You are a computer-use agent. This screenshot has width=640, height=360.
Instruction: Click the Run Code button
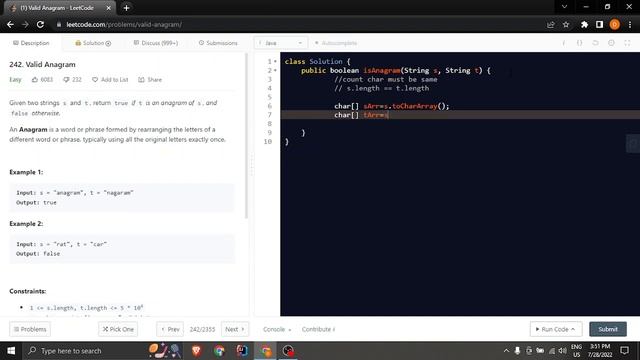[556, 329]
